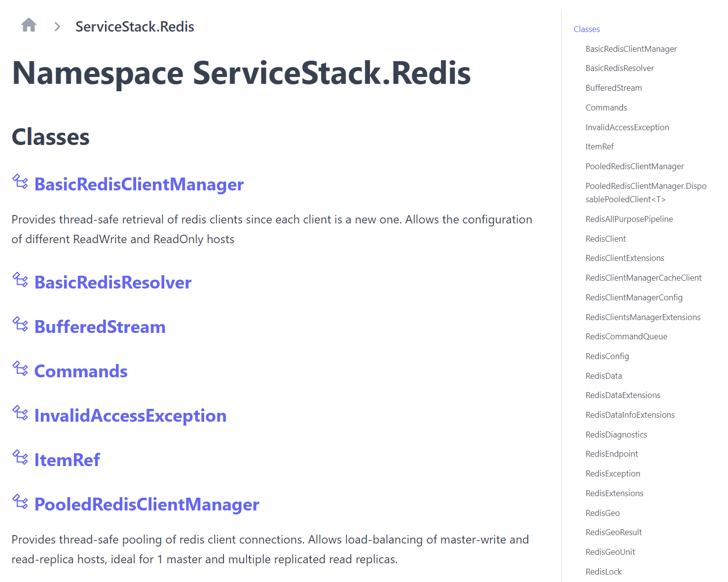Image resolution: width=728 pixels, height=582 pixels.
Task: Select RedisDataExtensions in sidebar
Action: click(622, 395)
